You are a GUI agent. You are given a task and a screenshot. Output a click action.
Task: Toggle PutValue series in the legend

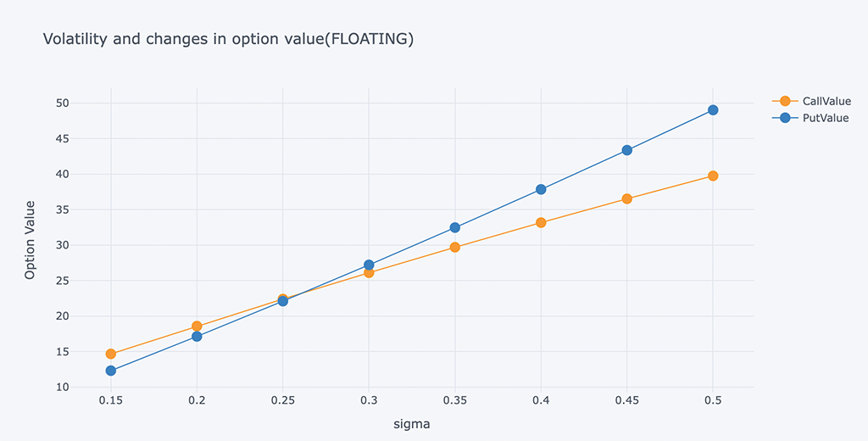coord(824,119)
